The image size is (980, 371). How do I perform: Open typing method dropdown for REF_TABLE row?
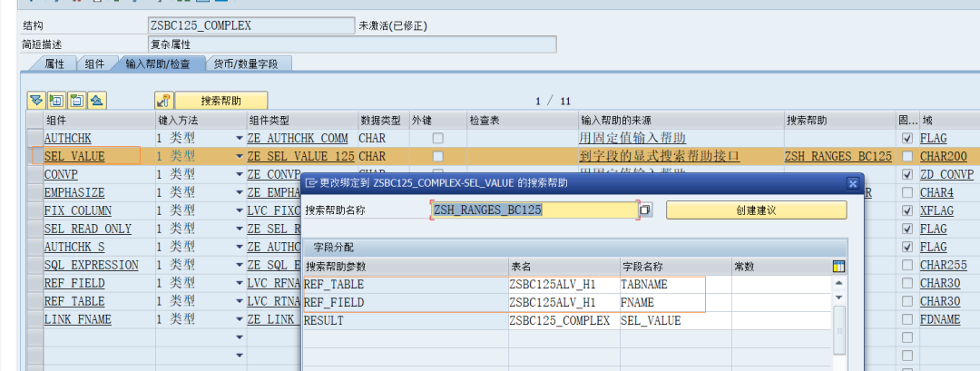pos(239,301)
